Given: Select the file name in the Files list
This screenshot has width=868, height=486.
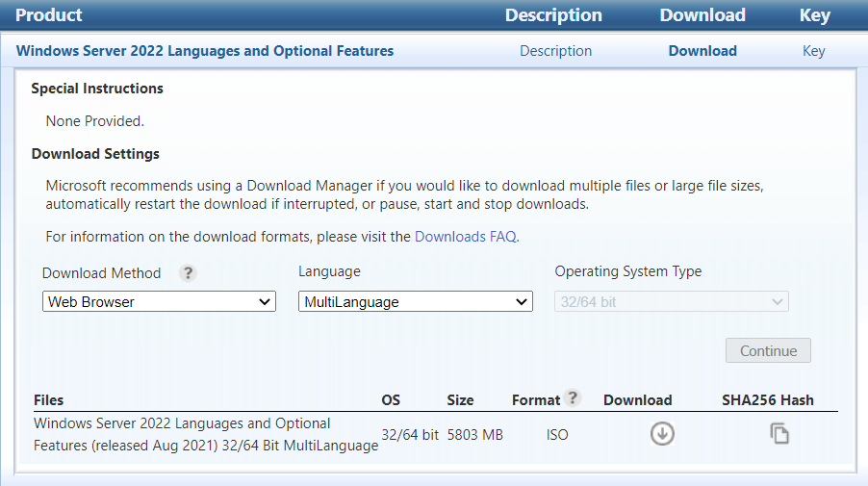Looking at the screenshot, I should 205,434.
